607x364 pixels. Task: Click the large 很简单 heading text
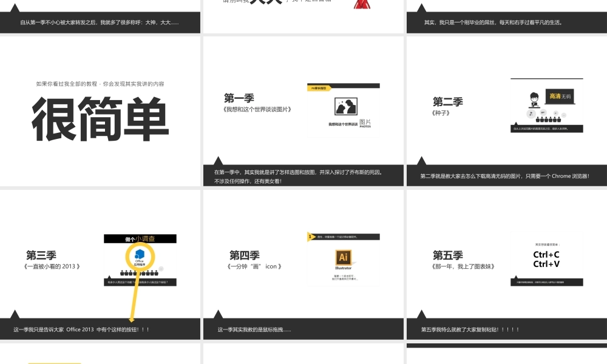100,118
